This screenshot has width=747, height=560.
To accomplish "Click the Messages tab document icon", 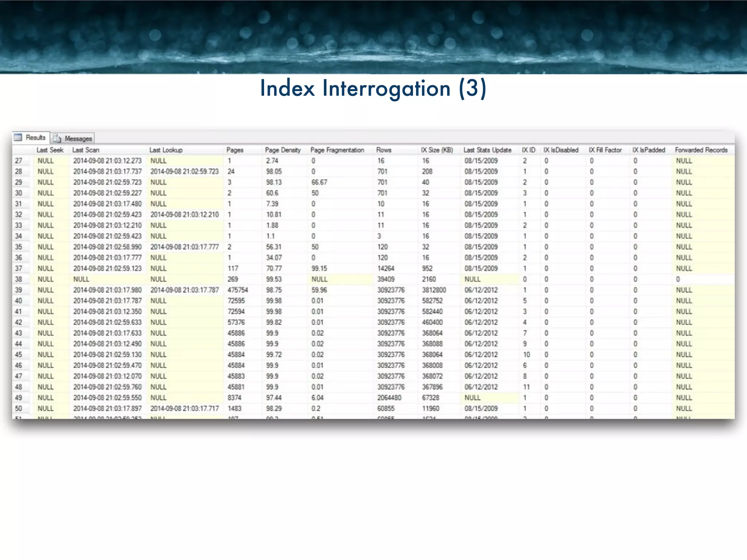I will [x=57, y=138].
